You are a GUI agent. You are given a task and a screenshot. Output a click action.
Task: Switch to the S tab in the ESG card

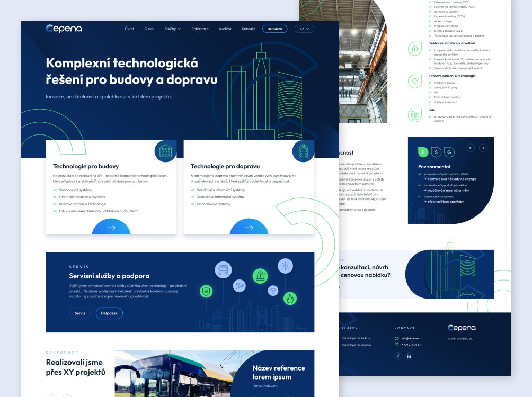click(x=436, y=152)
